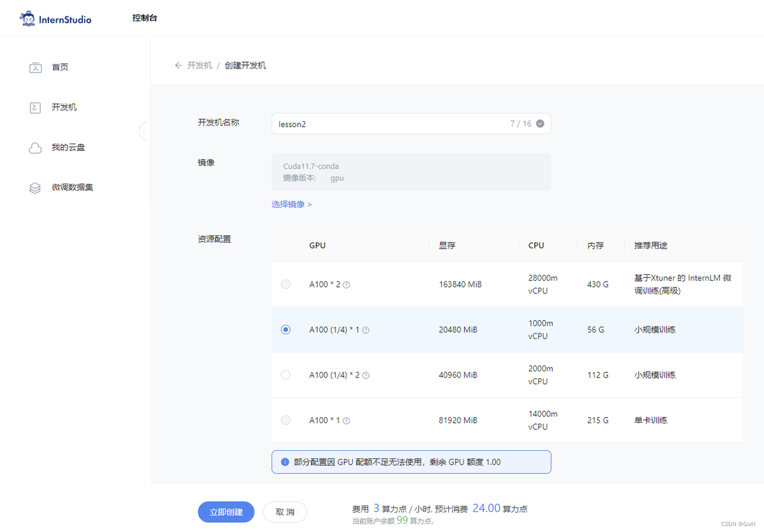Click the 立即创建 button
The width and height of the screenshot is (764, 532).
click(x=226, y=512)
